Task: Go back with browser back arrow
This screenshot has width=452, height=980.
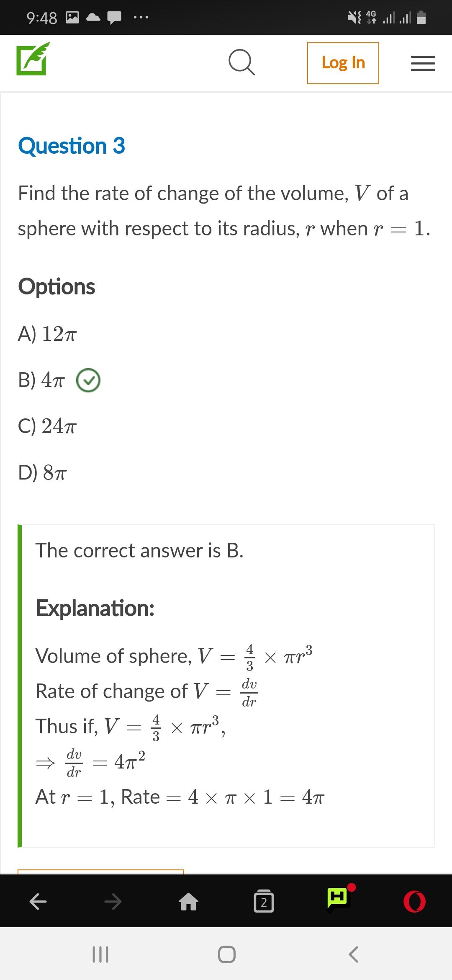Action: coord(38,901)
